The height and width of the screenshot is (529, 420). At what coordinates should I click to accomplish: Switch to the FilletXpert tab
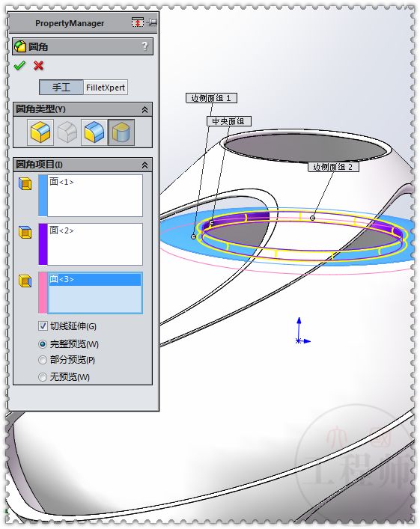pos(106,88)
